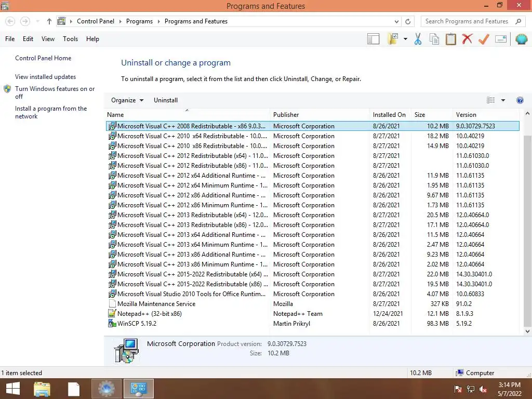The height and width of the screenshot is (399, 532).
Task: Open the File menu
Action: [10, 39]
